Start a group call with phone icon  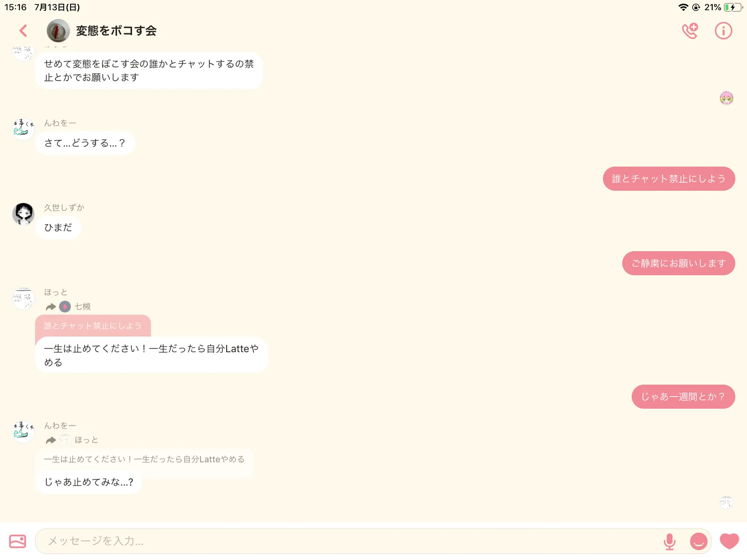click(690, 31)
